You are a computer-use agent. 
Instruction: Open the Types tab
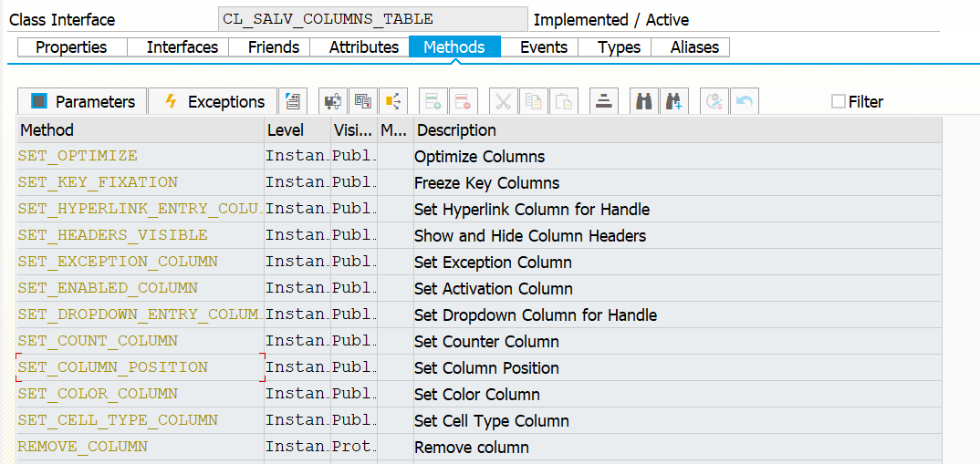(615, 47)
